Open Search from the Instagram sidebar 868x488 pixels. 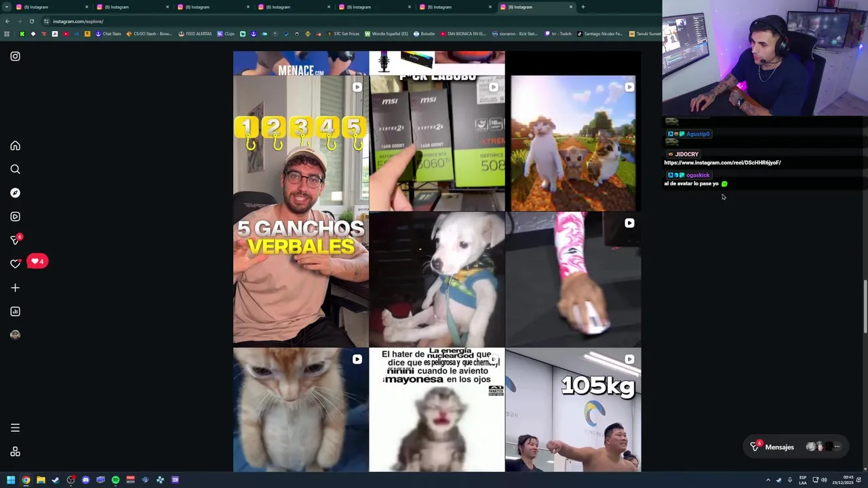(x=15, y=169)
